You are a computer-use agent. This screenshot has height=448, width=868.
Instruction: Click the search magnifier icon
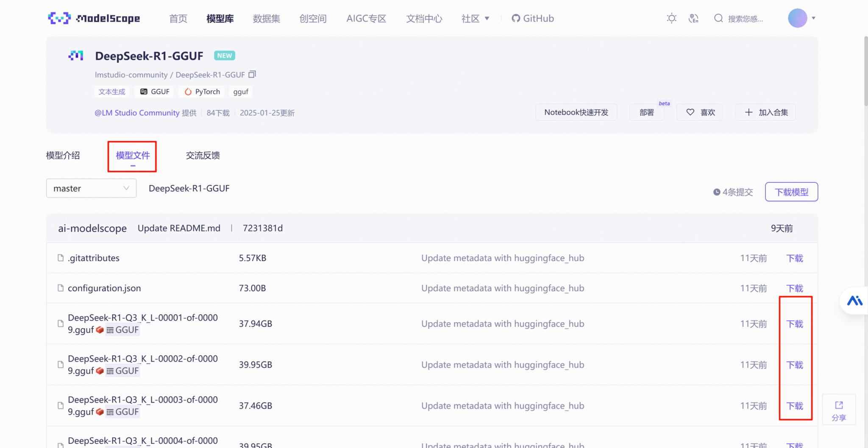click(x=718, y=18)
